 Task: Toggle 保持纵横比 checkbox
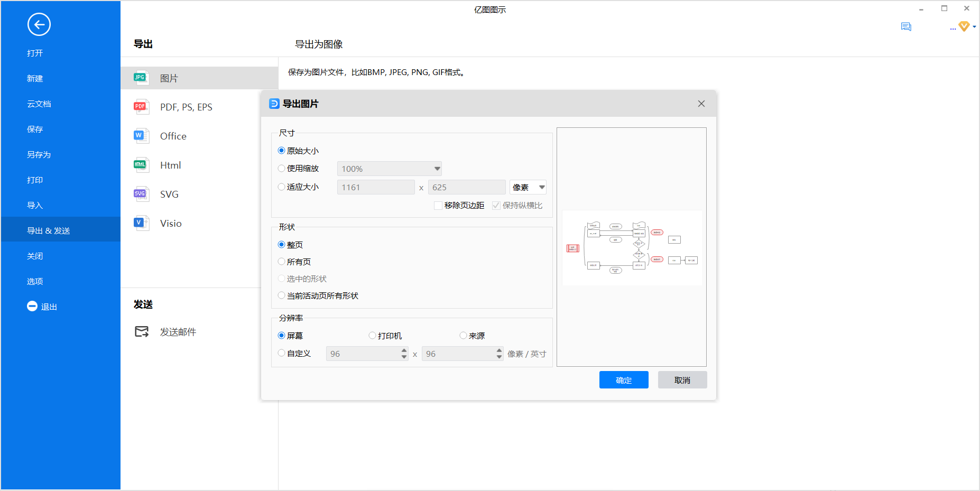point(496,206)
